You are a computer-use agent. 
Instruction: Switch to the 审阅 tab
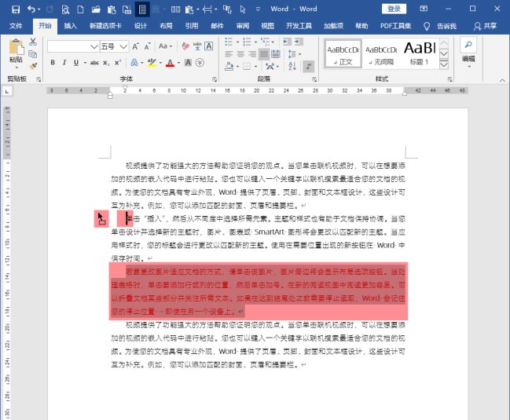click(243, 26)
